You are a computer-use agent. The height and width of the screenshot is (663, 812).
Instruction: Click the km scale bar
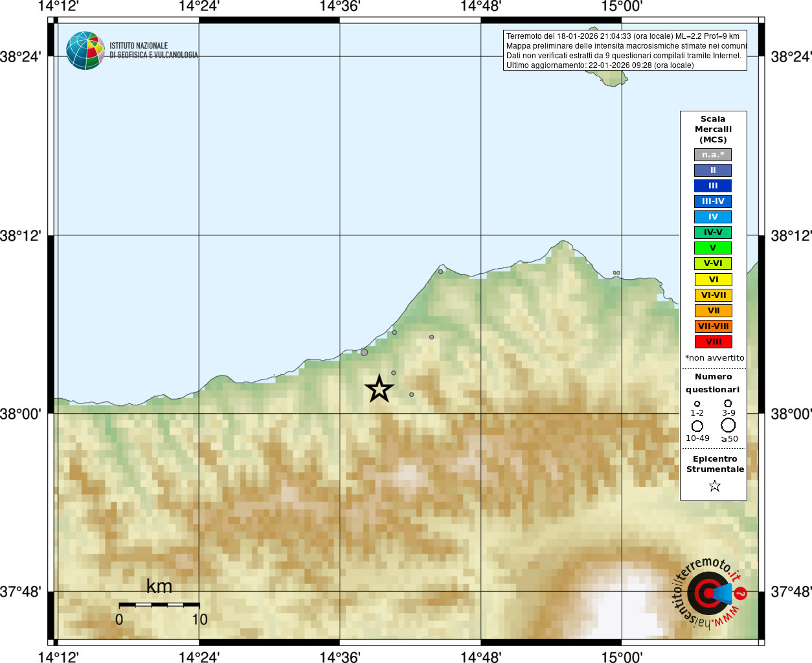[x=159, y=605]
